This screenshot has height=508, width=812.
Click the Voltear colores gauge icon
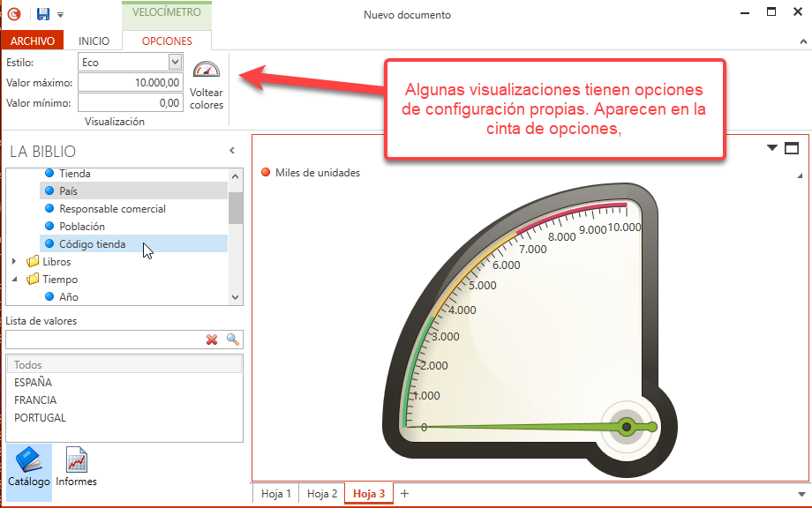[x=207, y=71]
